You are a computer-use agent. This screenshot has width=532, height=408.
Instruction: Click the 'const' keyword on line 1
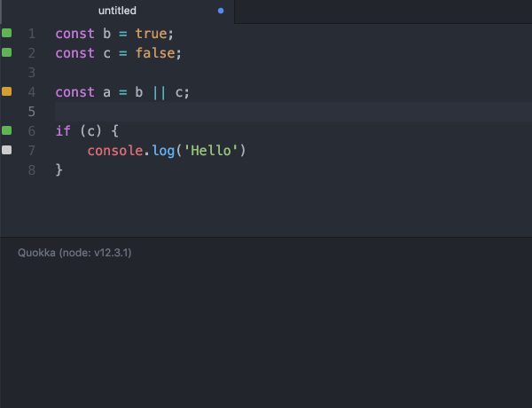(x=75, y=34)
